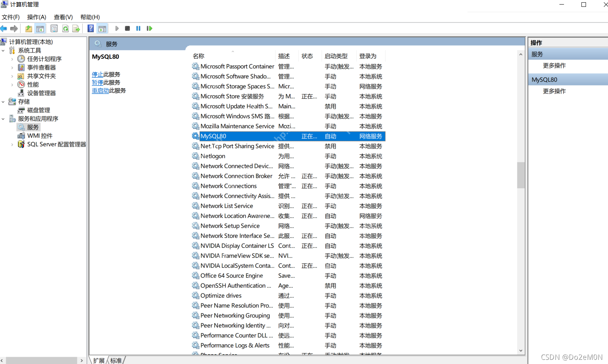The image size is (608, 364).
Task: Click the Up One Level folder icon
Action: 28,28
